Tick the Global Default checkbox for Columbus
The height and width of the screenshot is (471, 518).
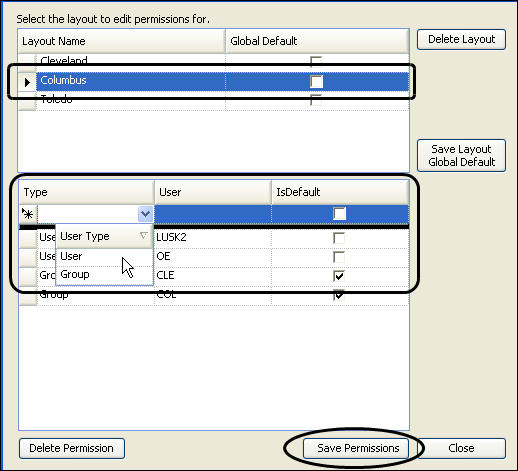pyautogui.click(x=316, y=81)
